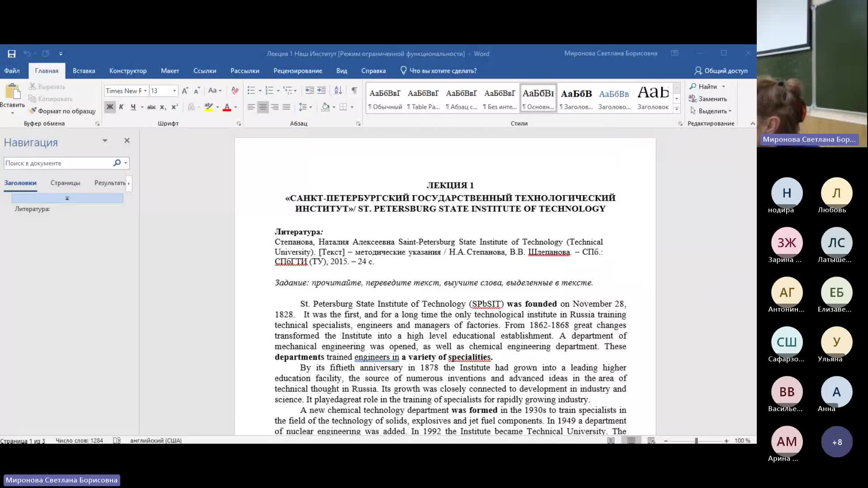This screenshot has width=868, height=488.
Task: Open the Файл menu
Action: (12, 71)
